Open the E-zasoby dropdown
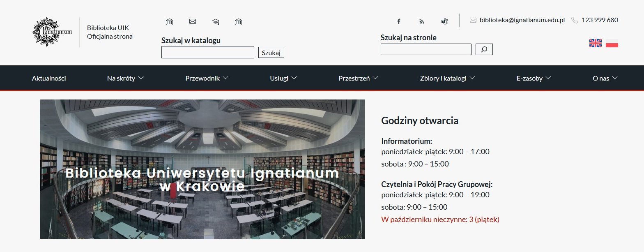 point(534,78)
